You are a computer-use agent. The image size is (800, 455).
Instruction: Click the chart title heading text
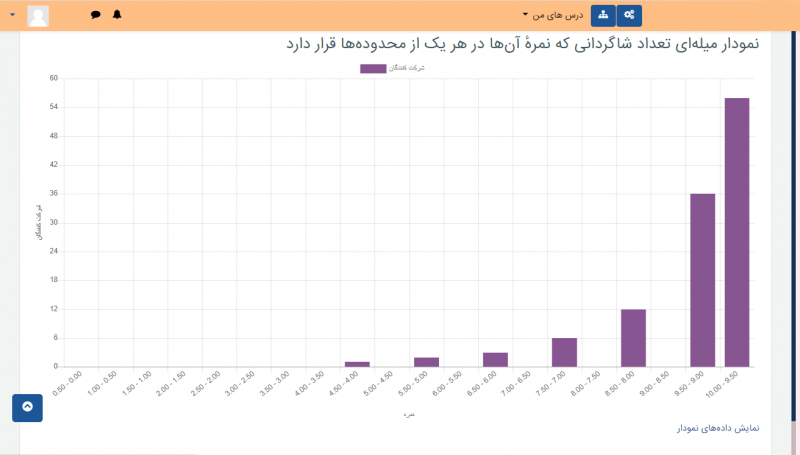click(522, 44)
